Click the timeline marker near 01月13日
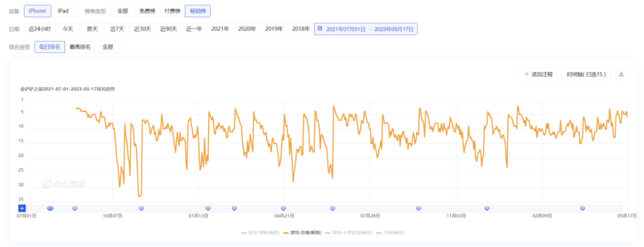Screen dimensions: 644x247 [x=208, y=208]
